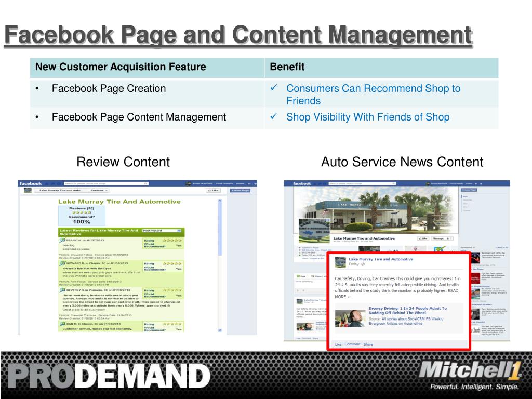Click the reviews scrollbar down arrow
The width and height of the screenshot is (532, 399).
click(x=220, y=330)
